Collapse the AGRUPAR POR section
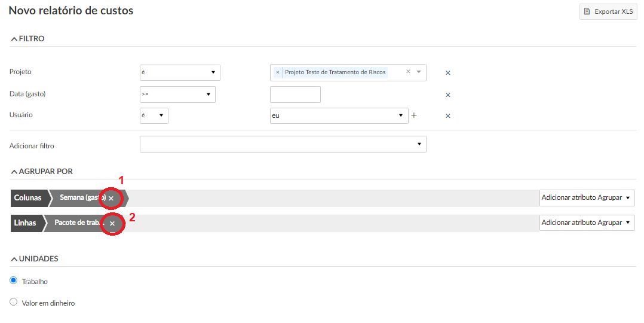 [41, 172]
